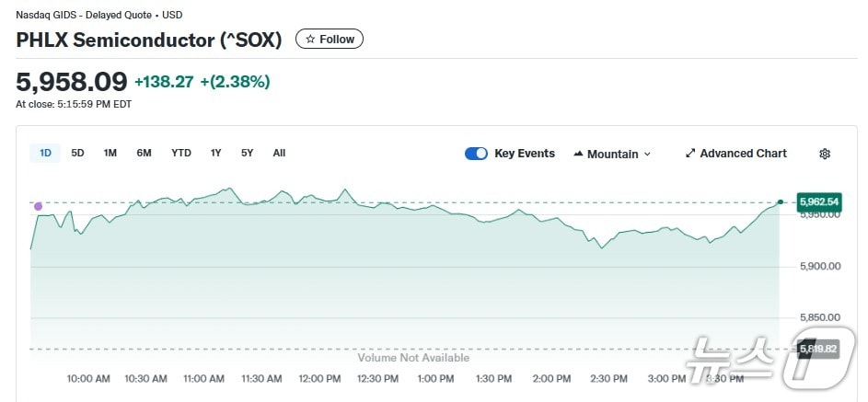Image resolution: width=868 pixels, height=402 pixels.
Task: Select the 1D time range tab
Action: [x=45, y=153]
